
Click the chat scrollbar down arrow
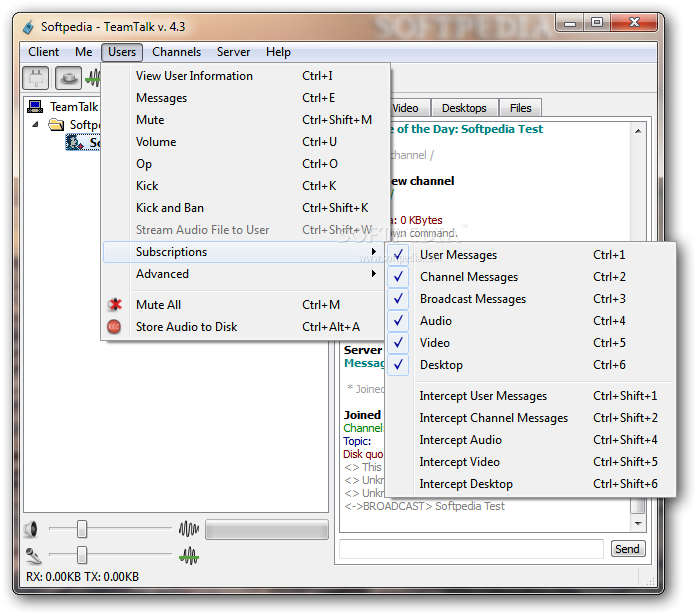click(x=638, y=523)
